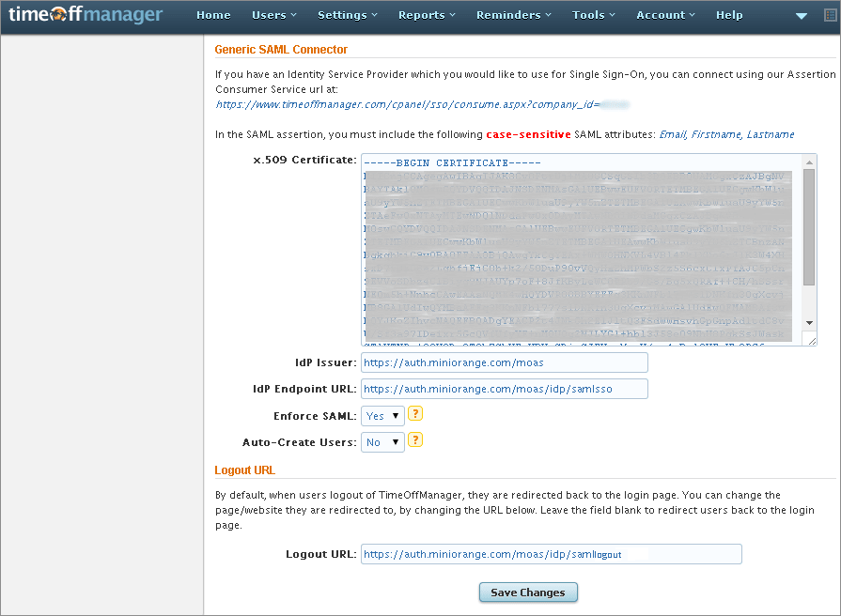Expand the Account menu

tap(665, 15)
